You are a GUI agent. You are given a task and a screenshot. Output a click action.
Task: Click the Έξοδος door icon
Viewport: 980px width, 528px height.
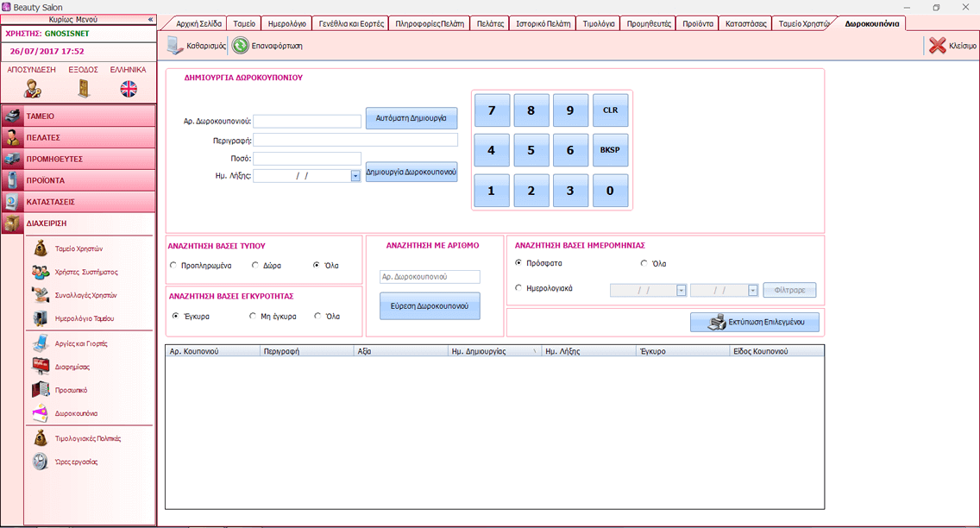pyautogui.click(x=84, y=89)
